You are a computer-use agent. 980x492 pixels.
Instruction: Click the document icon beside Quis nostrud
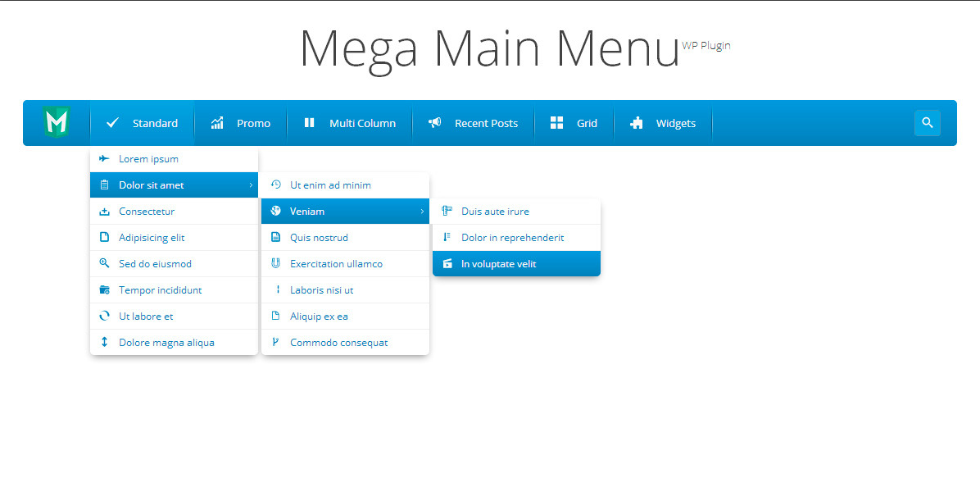click(x=275, y=238)
